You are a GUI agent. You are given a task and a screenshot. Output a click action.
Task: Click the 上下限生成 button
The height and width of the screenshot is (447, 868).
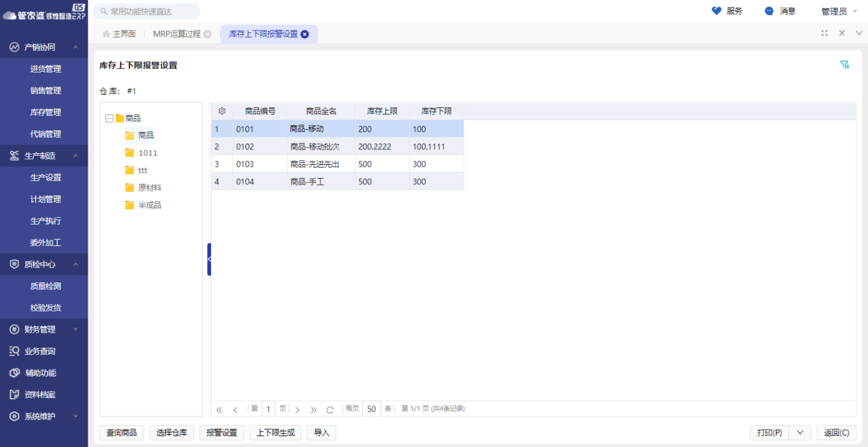click(x=275, y=433)
